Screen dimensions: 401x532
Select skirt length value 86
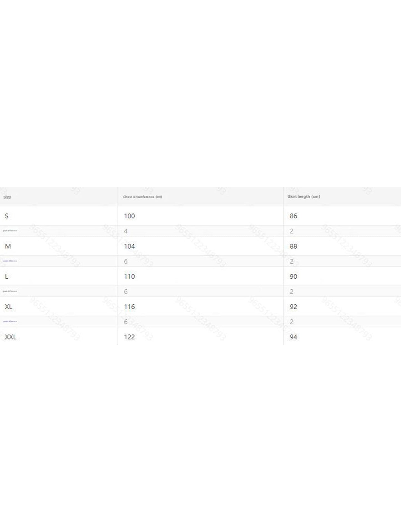pyautogui.click(x=293, y=216)
